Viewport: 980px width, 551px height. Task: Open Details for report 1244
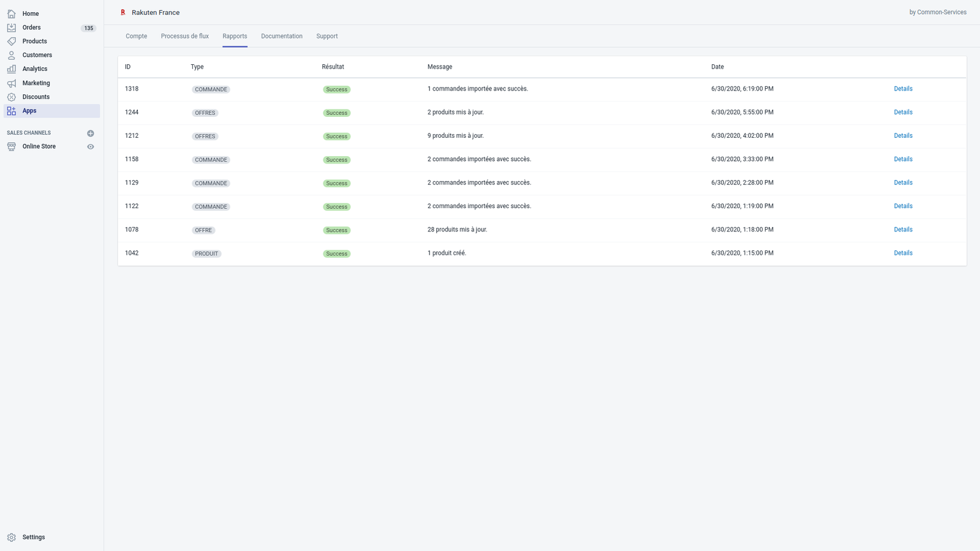pyautogui.click(x=903, y=112)
